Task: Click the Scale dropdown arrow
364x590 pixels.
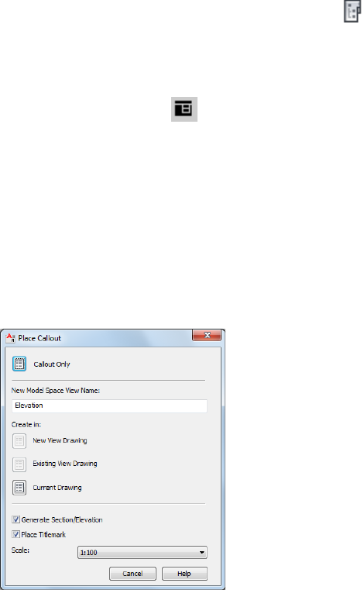Action: tap(202, 552)
